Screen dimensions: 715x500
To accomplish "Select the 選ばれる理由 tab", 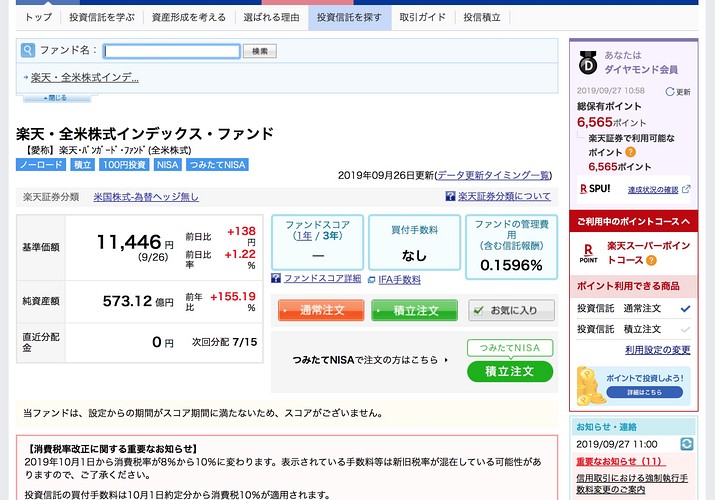I will (271, 17).
